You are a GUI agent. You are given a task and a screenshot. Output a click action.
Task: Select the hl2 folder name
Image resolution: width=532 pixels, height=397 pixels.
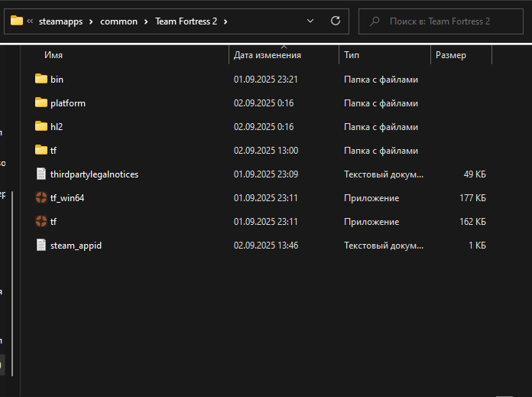[x=57, y=127]
